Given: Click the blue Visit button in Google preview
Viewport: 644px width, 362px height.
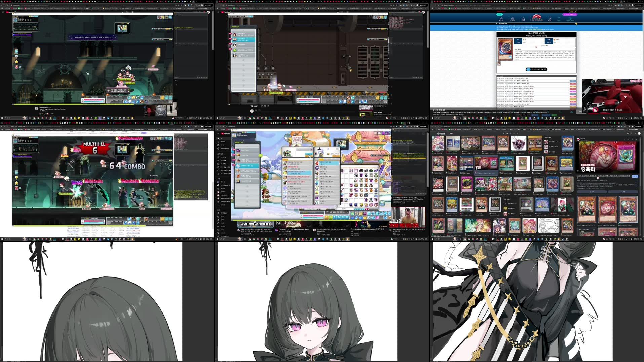Looking at the screenshot, I should [634, 176].
